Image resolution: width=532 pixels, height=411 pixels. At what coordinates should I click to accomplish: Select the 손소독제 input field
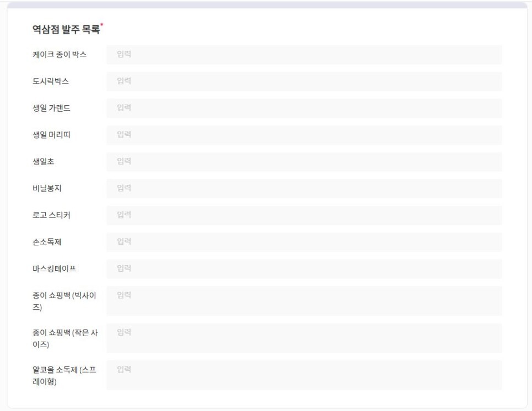tap(305, 242)
